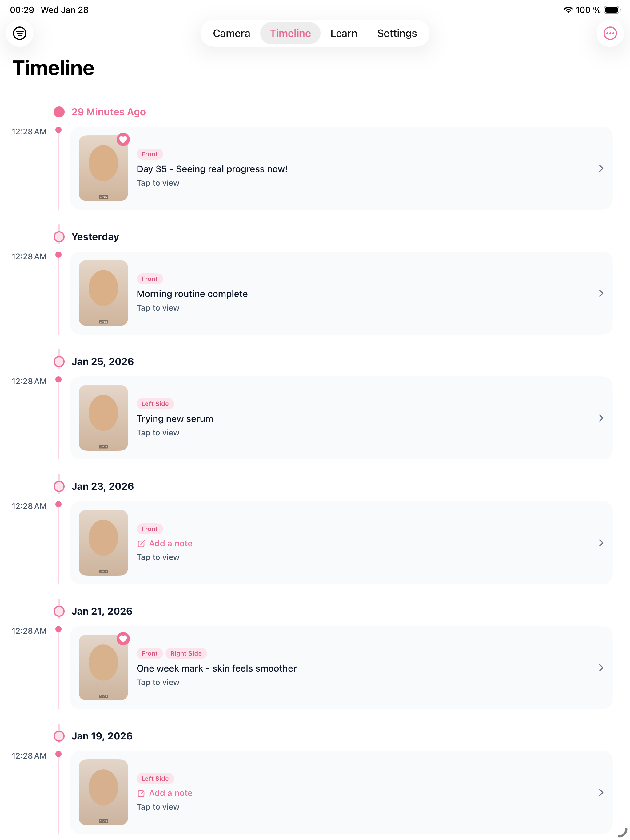This screenshot has width=630, height=840.
Task: Toggle favorite heart on One week mark photo
Action: [123, 639]
